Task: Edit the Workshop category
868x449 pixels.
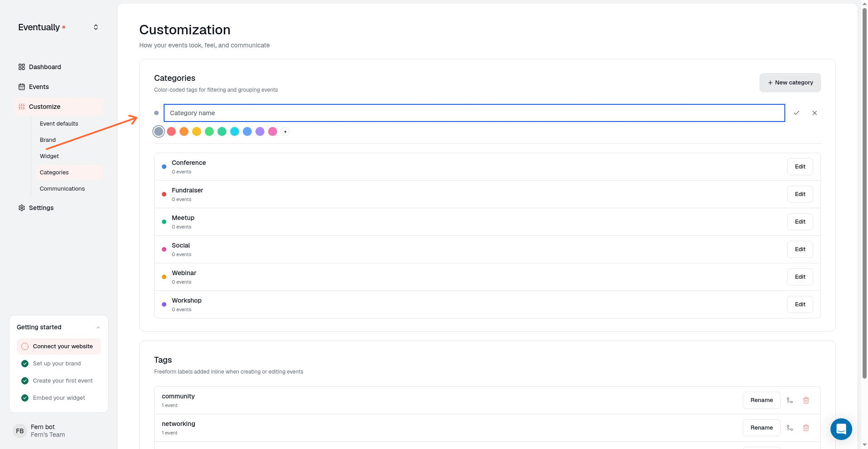Action: (x=800, y=304)
